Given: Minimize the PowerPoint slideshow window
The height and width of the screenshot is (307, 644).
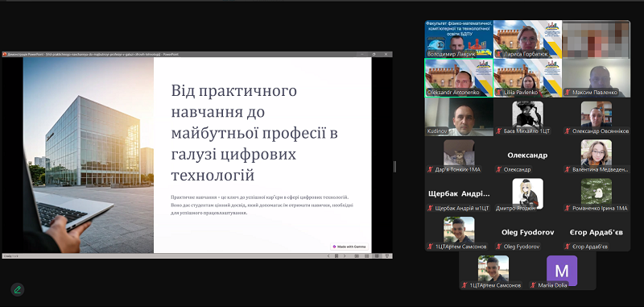Looking at the screenshot, I should pyautogui.click(x=362, y=54).
